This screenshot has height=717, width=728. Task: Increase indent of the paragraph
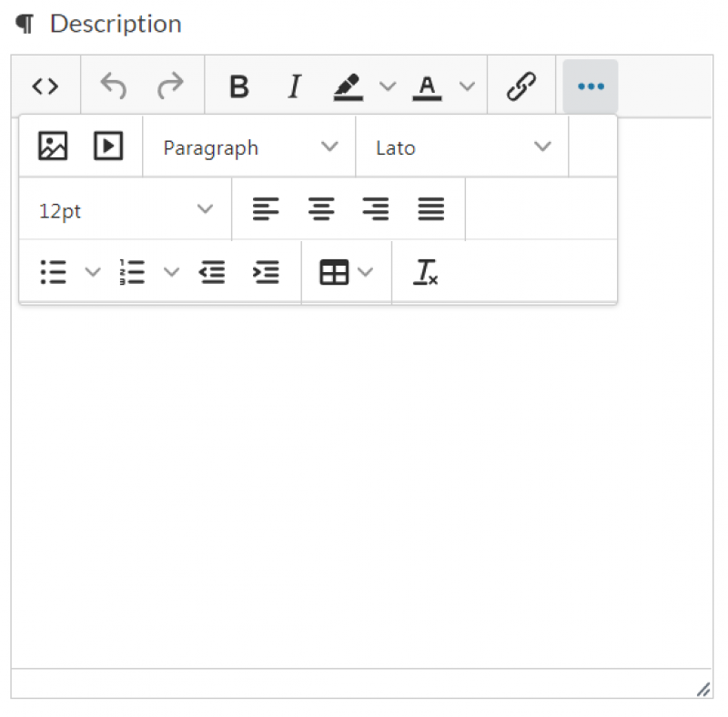coord(266,272)
